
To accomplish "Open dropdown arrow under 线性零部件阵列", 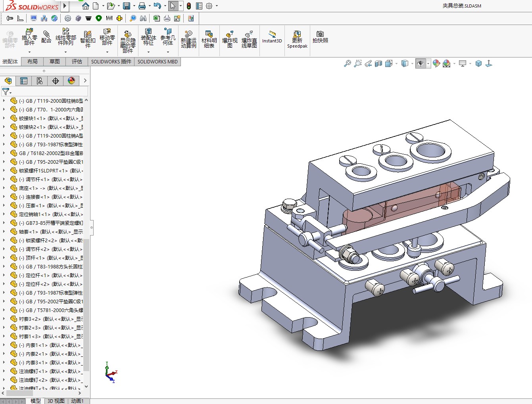I will [65, 52].
